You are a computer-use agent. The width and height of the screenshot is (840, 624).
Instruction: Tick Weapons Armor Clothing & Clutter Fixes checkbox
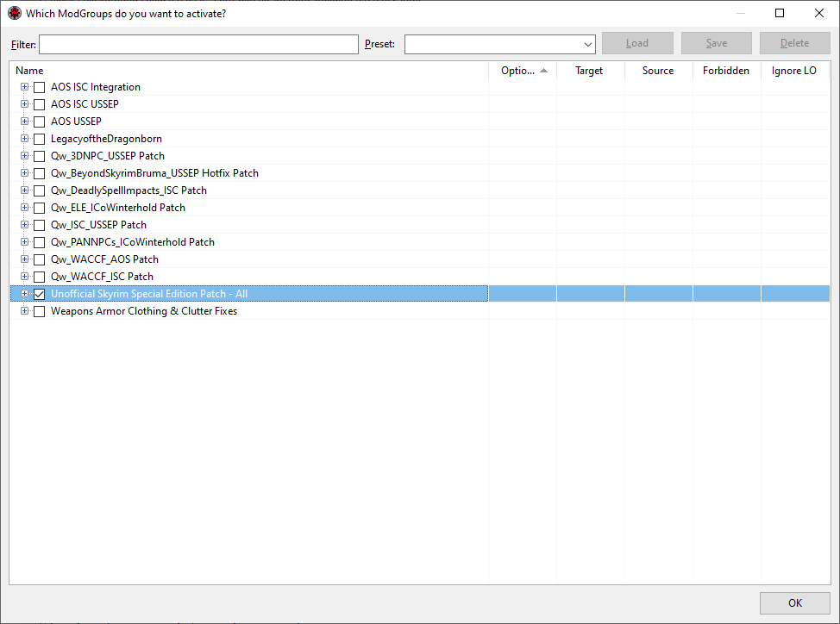tap(39, 311)
